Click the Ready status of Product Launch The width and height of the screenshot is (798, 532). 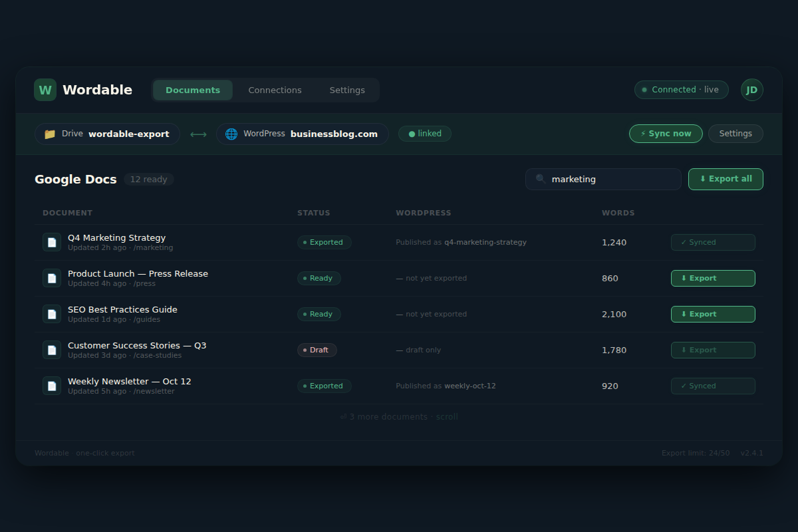point(319,278)
